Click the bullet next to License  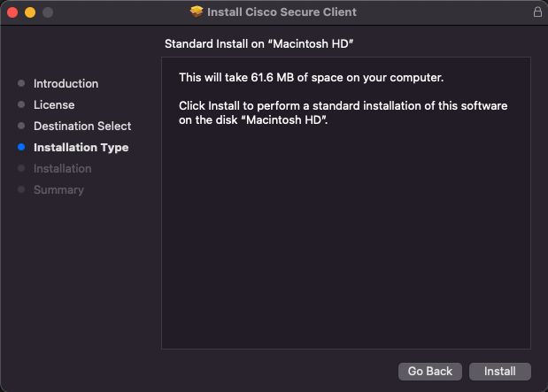point(21,105)
